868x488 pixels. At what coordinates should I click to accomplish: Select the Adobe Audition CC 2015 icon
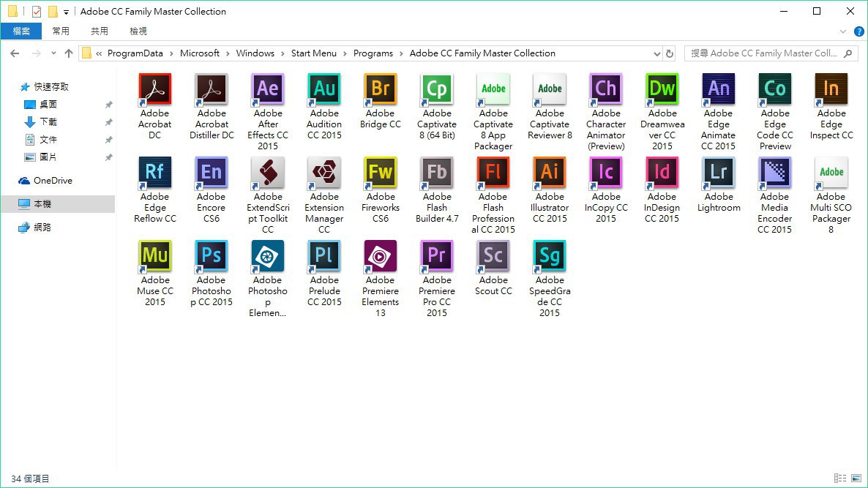324,89
